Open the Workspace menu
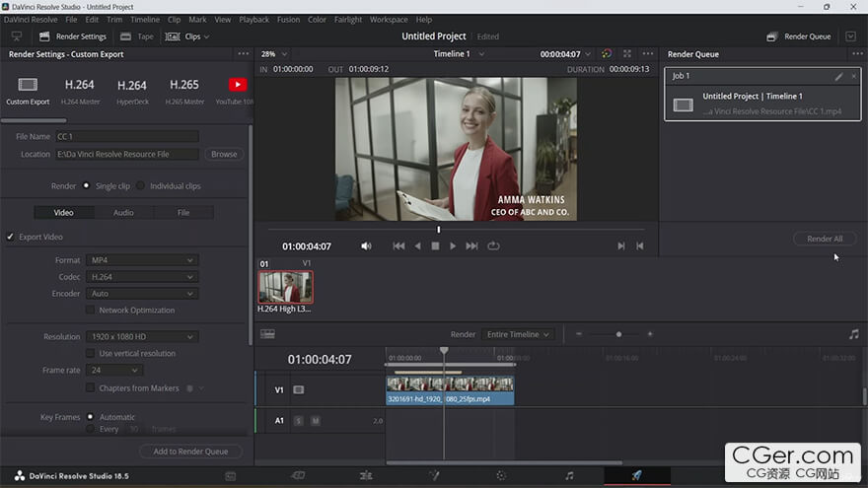868x488 pixels. click(389, 20)
